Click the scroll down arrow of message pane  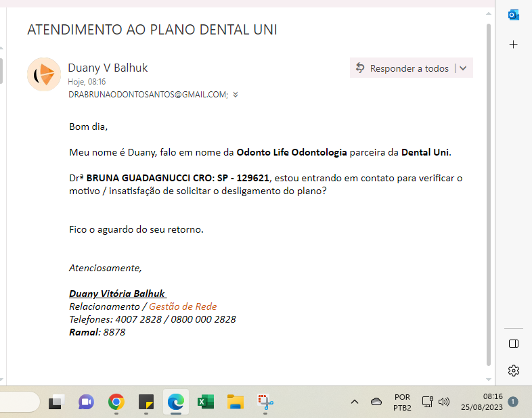coord(489,379)
